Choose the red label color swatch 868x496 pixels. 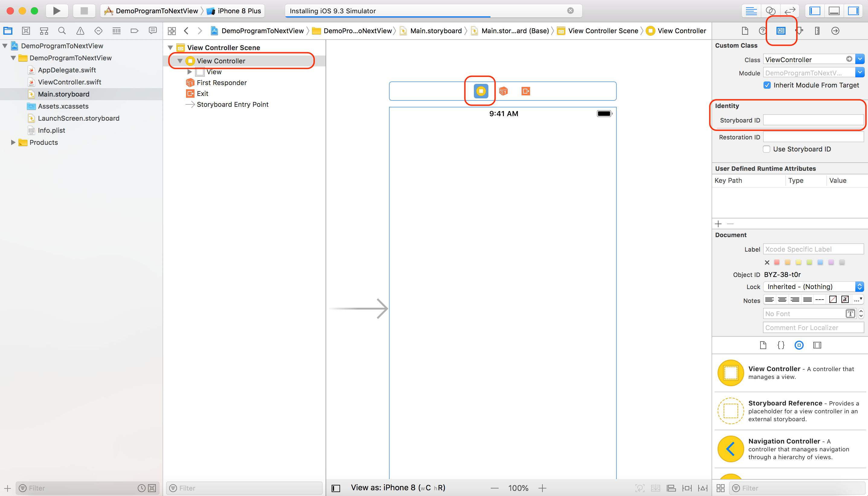click(776, 262)
